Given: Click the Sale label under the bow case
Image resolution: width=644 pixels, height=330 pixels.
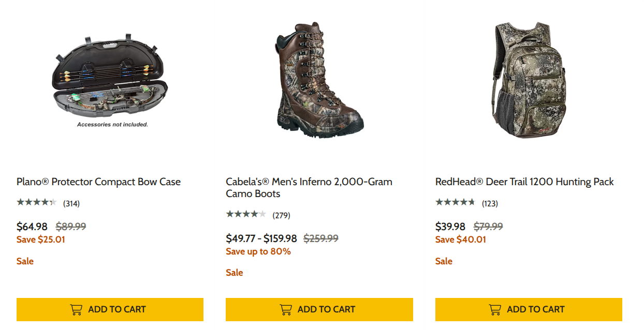Looking at the screenshot, I should coord(25,261).
